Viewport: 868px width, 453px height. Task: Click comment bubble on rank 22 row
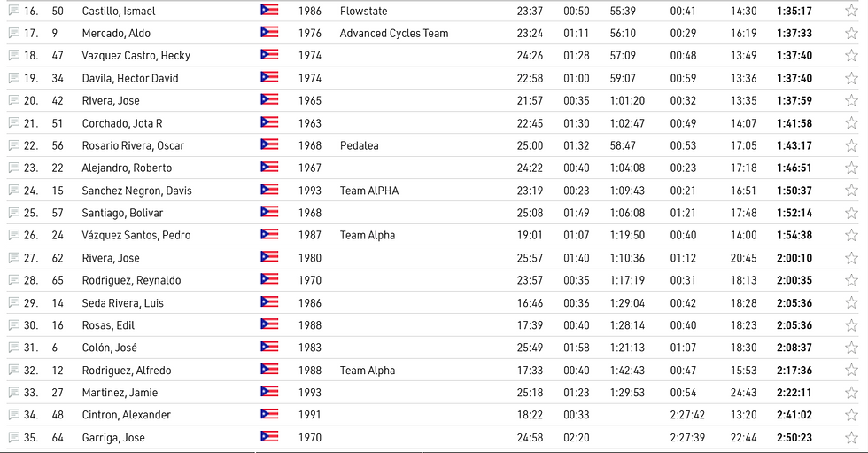[x=13, y=145]
